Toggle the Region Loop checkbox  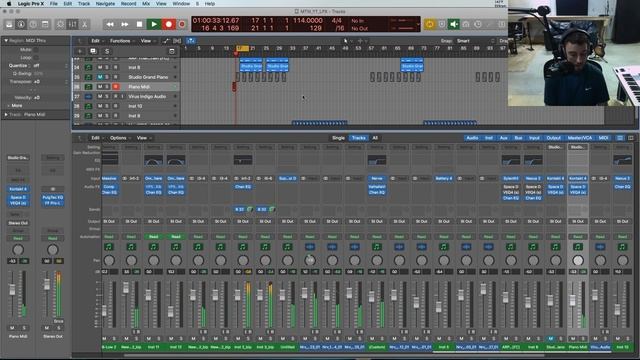point(36,58)
